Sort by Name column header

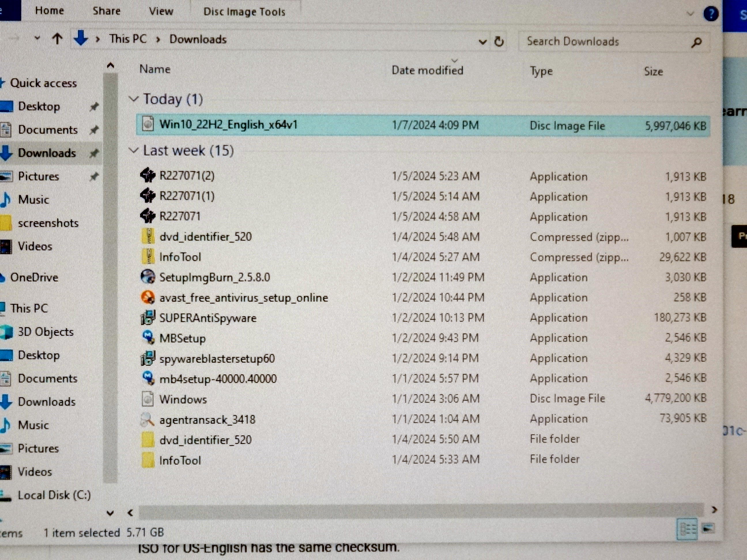155,69
